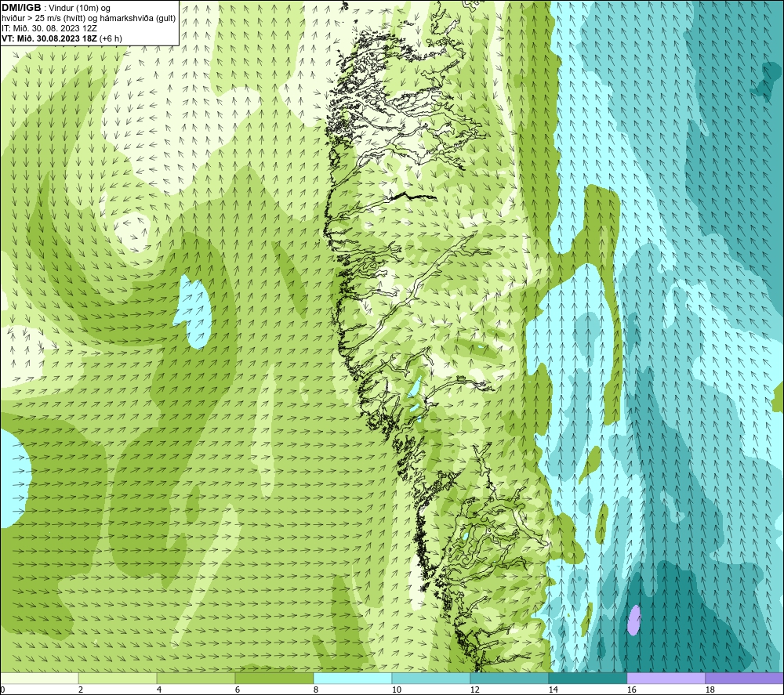Click the 8–10 m/s pale cyan swatch
The height and width of the screenshot is (695, 784).
click(353, 678)
